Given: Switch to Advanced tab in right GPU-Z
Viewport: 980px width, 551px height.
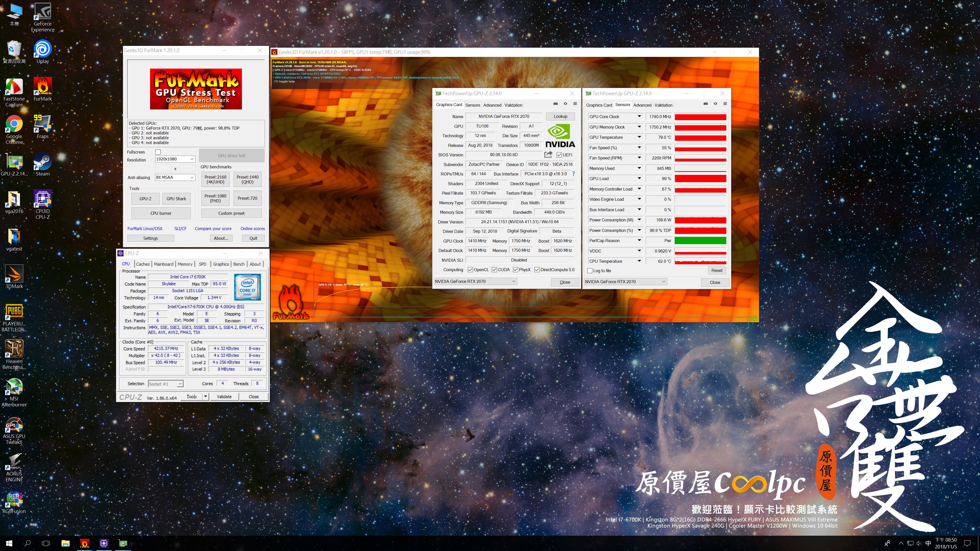Looking at the screenshot, I should click(x=642, y=105).
